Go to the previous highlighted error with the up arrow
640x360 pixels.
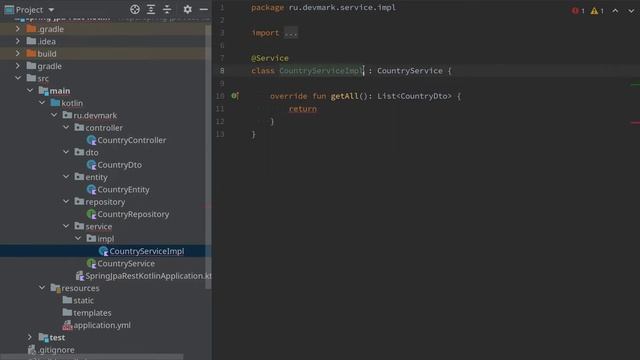pyautogui.click(x=615, y=11)
